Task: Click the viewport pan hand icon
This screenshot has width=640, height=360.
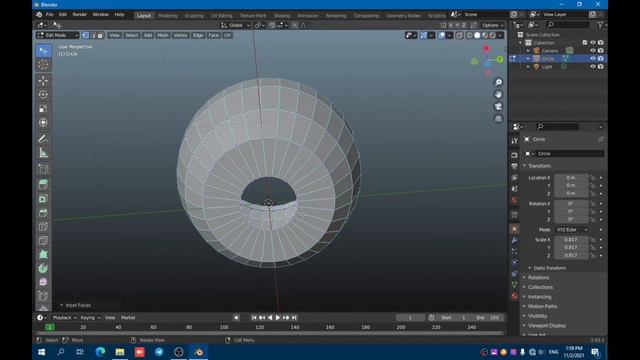Action: point(498,95)
